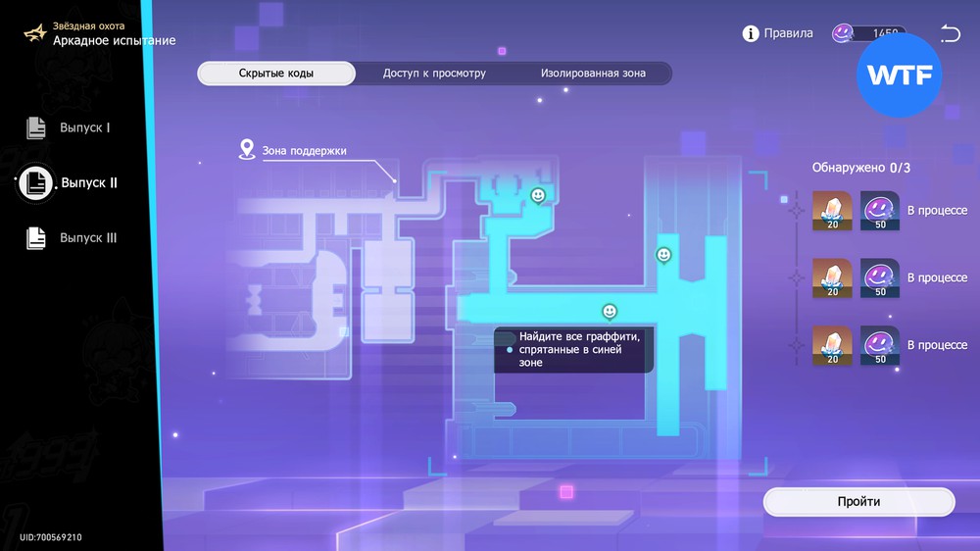
Task: Select the first reward crystal thumbnail
Action: click(833, 212)
